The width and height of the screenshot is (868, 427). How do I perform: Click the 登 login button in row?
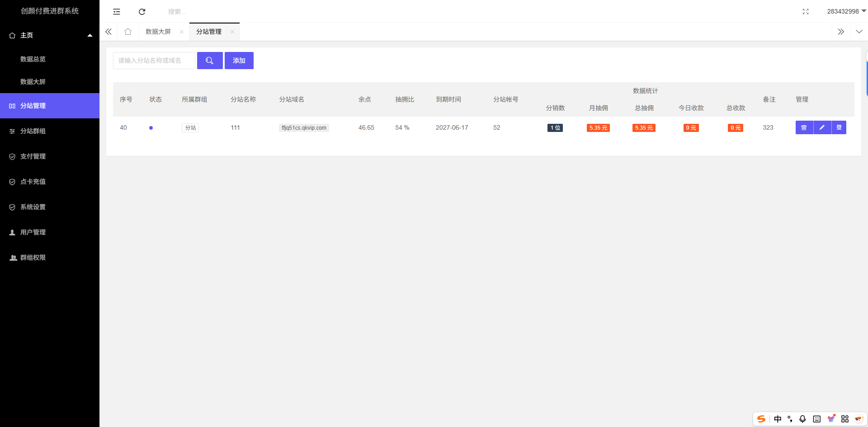(x=839, y=128)
